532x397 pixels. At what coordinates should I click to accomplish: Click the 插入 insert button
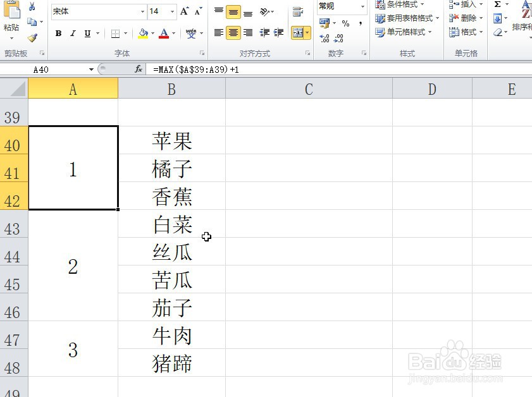coord(466,4)
